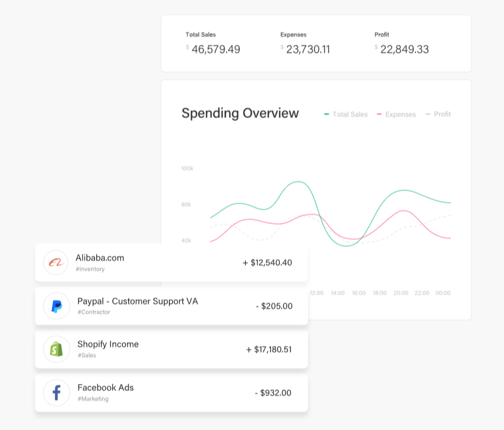Select the Paypal - Customer Support VA title
The height and width of the screenshot is (430, 504).
(x=137, y=301)
